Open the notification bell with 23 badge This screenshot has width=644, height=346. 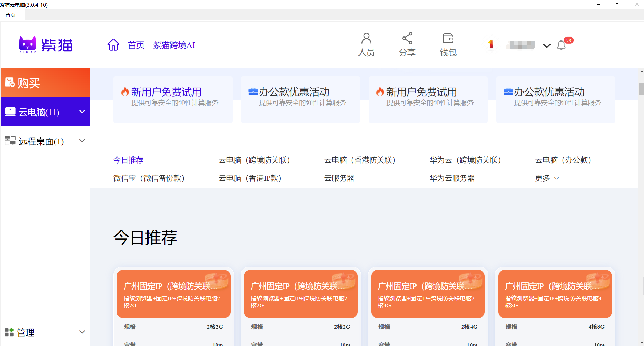click(x=562, y=45)
